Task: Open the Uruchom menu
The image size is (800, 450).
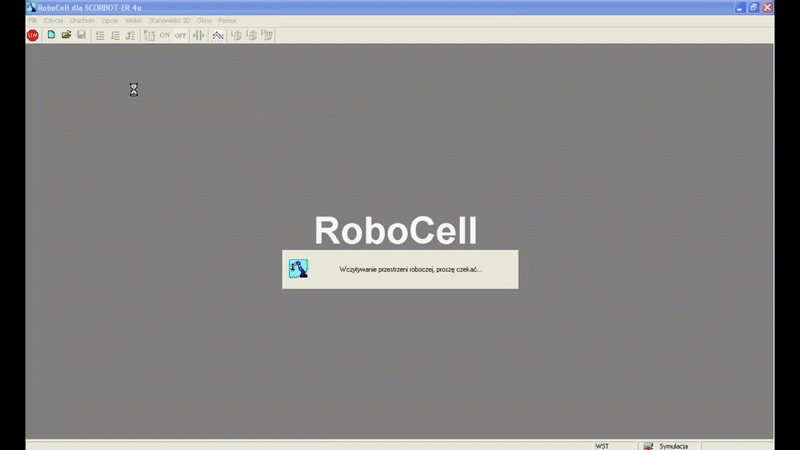Action: 82,20
